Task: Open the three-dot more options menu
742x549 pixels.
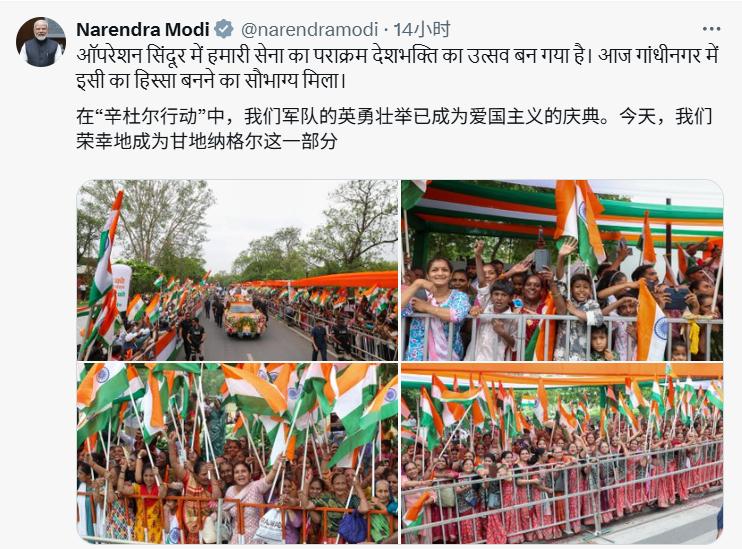Action: 711,29
